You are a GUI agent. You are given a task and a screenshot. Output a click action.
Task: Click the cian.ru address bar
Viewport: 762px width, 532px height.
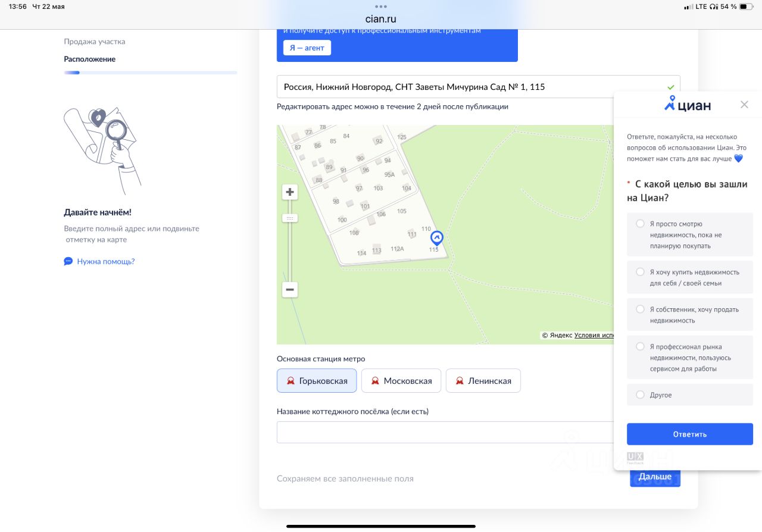tap(381, 18)
